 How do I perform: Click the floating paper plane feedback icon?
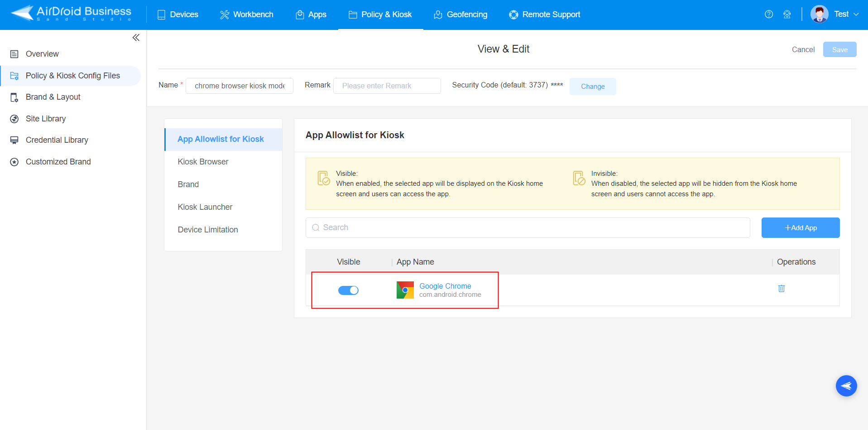[x=846, y=386]
